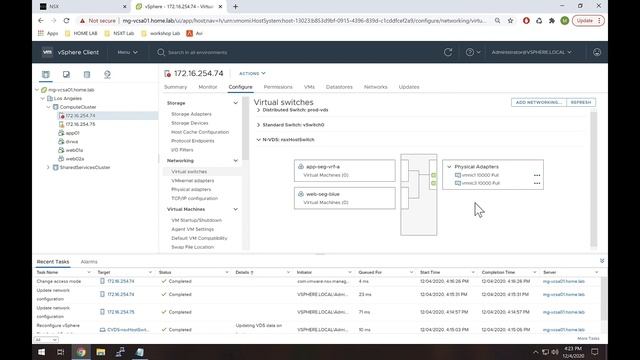Image resolution: width=640 pixels, height=360 pixels.
Task: Open the feedback smiley icon
Action: click(597, 52)
